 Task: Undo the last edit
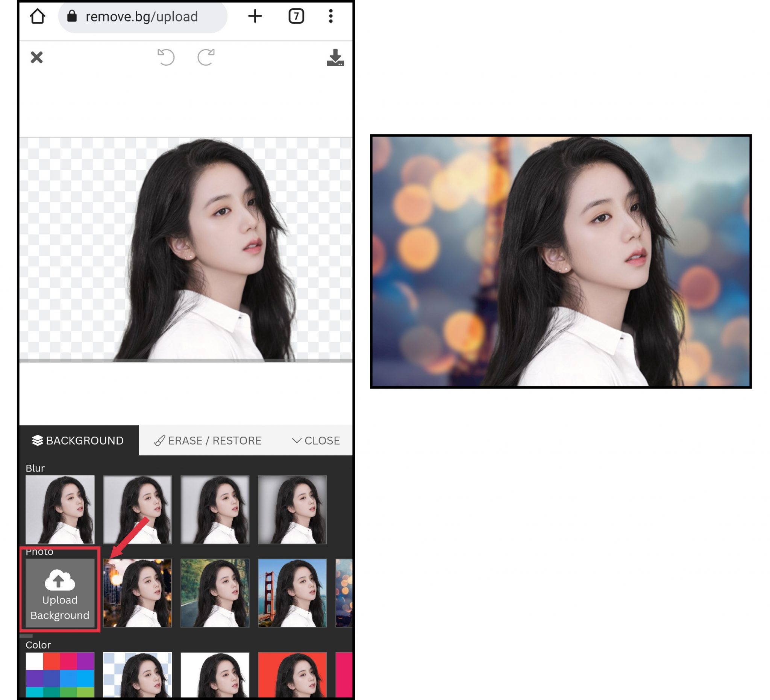tap(166, 57)
